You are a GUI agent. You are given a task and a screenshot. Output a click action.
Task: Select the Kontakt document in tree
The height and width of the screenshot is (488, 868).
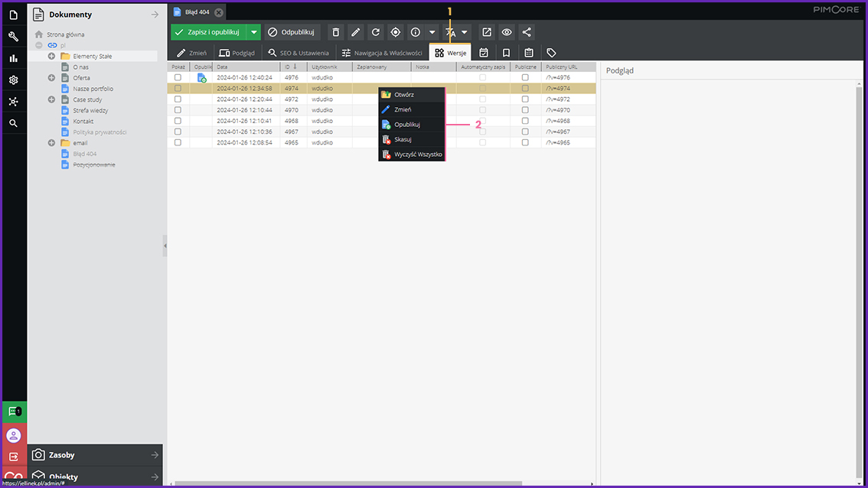(x=83, y=122)
